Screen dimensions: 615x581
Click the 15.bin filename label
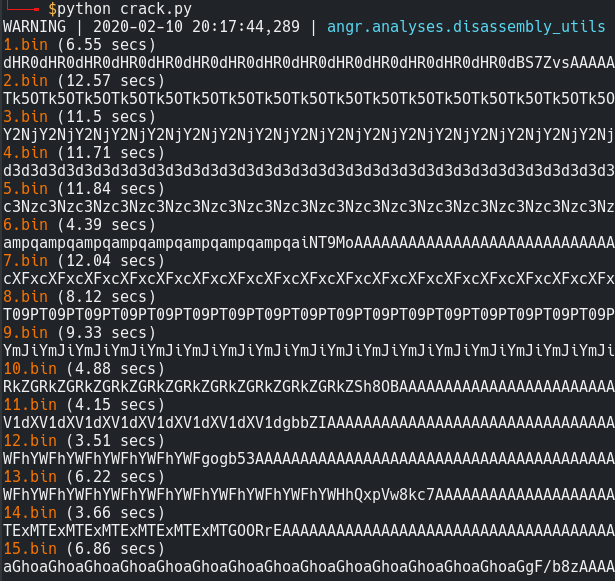pos(30,548)
